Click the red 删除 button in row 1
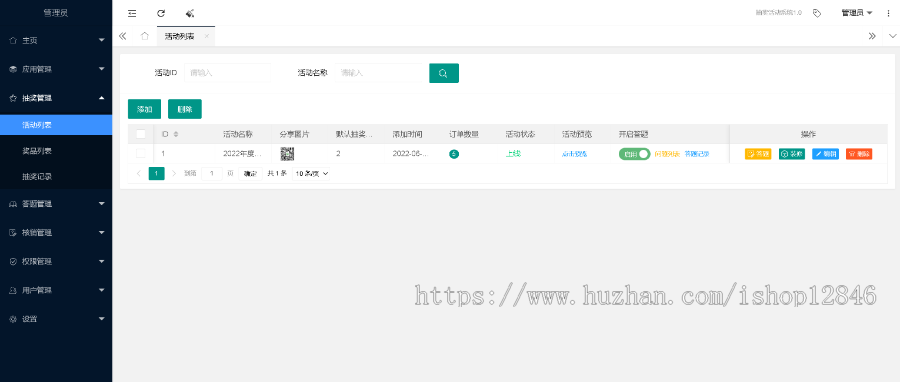 click(x=859, y=154)
